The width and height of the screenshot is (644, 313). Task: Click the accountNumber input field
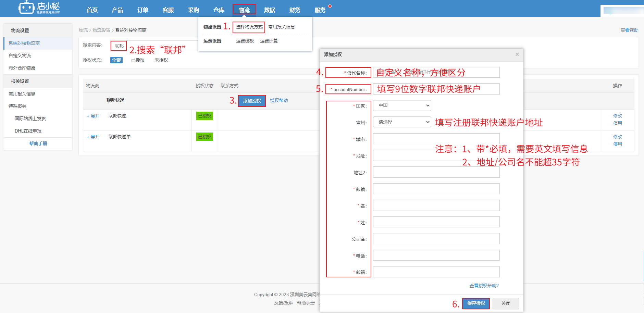pyautogui.click(x=436, y=89)
